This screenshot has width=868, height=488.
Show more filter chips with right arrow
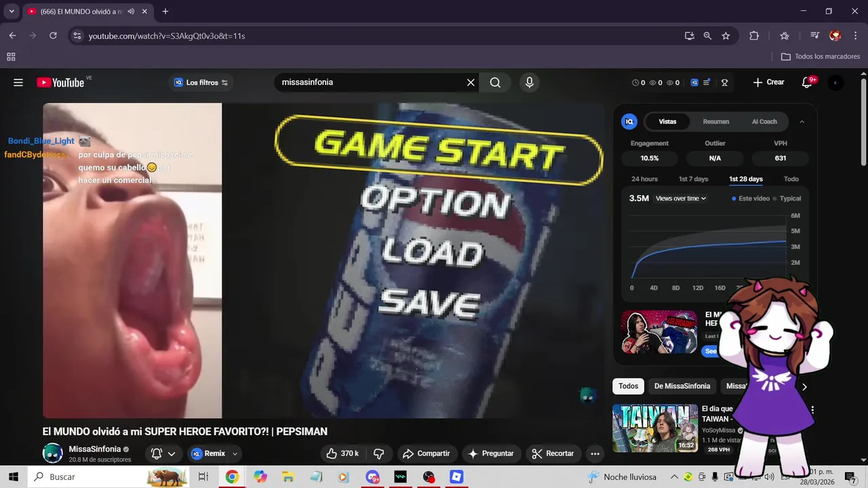pos(804,387)
